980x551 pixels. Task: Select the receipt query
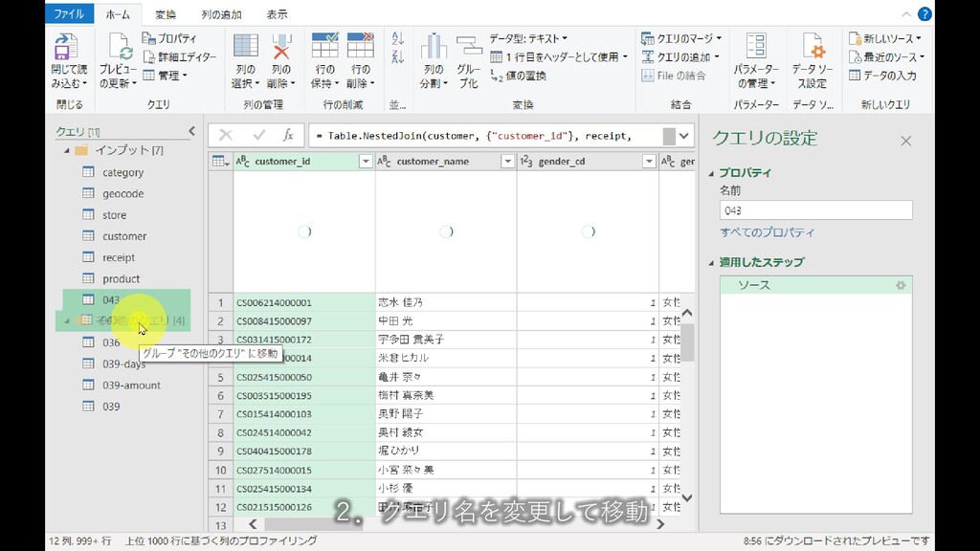pyautogui.click(x=118, y=257)
